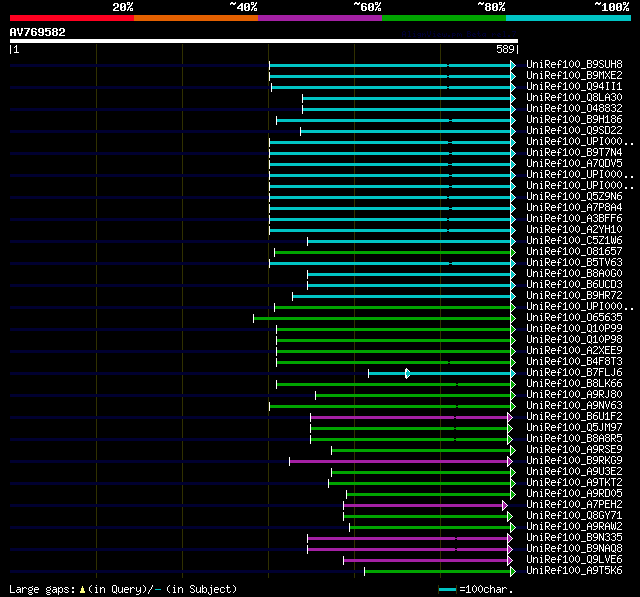Image resolution: width=640 pixels, height=597 pixels.
Task: Open hit UniRef100_Q5JM97
Action: (574, 428)
